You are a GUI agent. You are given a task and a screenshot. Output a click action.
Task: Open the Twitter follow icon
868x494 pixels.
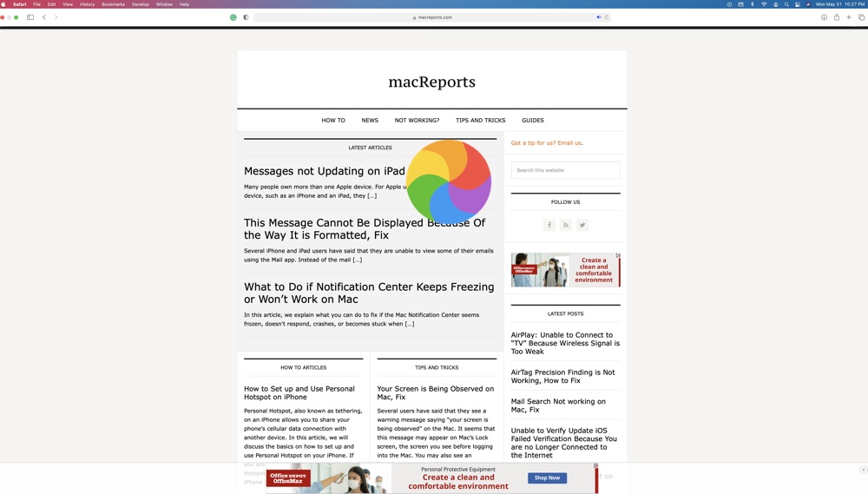click(x=582, y=225)
